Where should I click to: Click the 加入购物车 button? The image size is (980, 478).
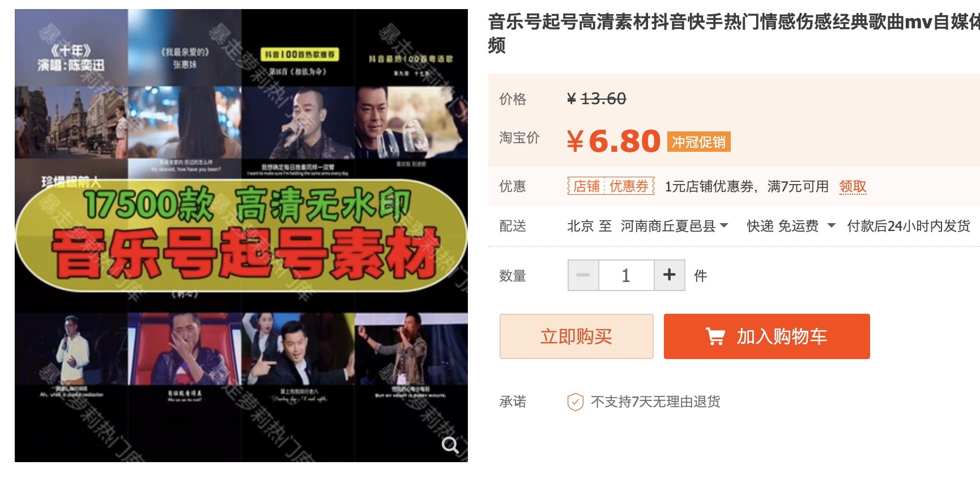[767, 336]
